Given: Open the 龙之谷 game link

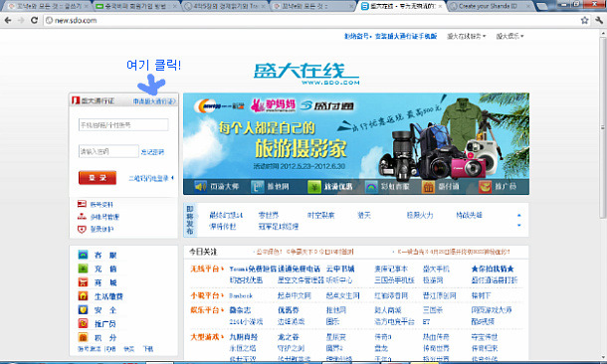Looking at the screenshot, I should coord(289,337).
